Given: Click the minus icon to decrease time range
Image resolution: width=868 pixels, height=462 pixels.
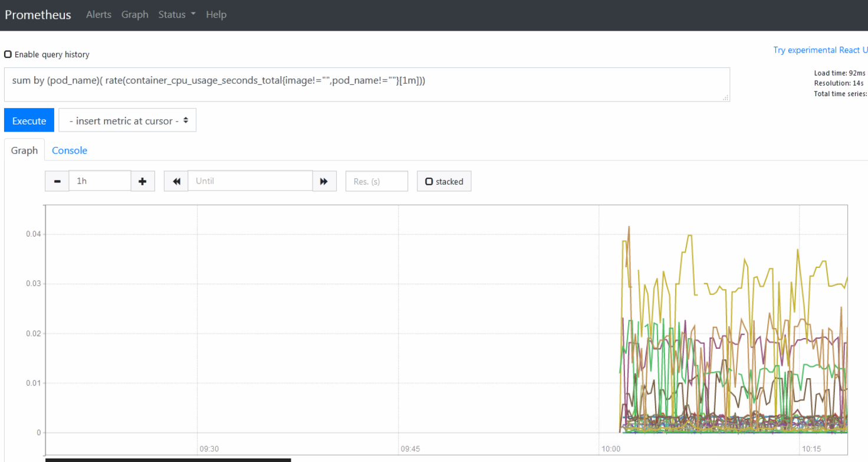Looking at the screenshot, I should click(x=57, y=182).
